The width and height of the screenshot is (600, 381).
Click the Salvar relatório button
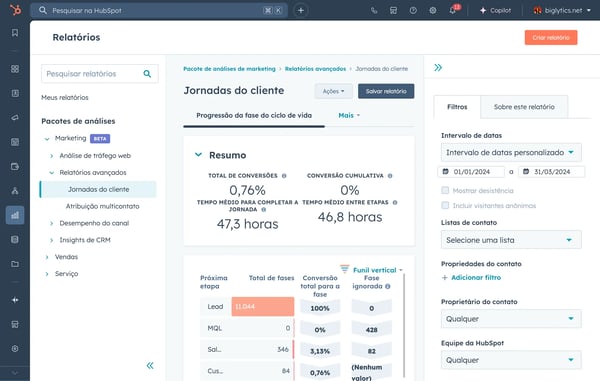386,91
